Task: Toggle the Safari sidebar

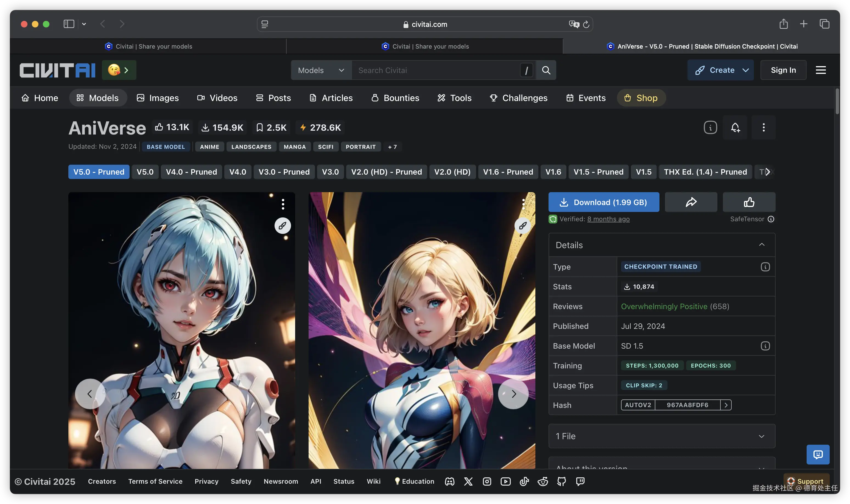Action: [69, 24]
